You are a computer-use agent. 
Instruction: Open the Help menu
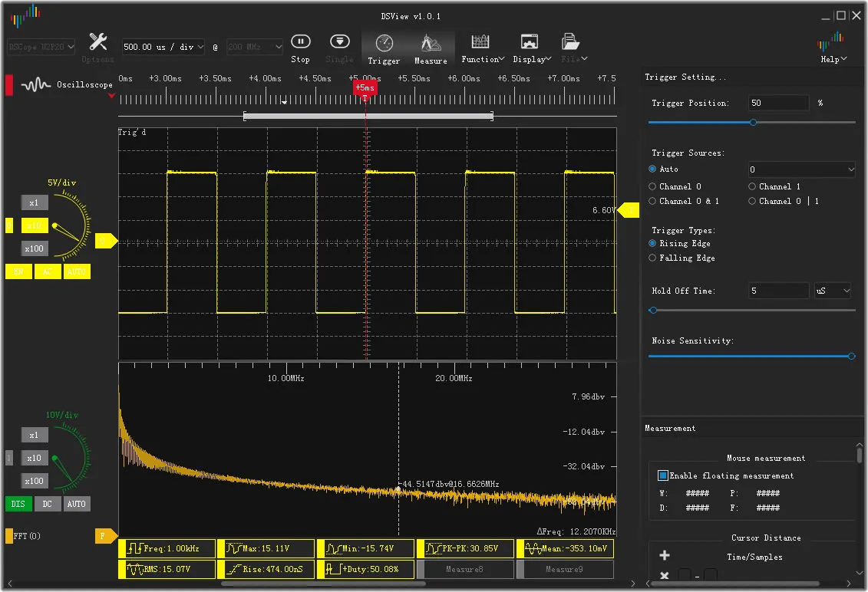830,48
